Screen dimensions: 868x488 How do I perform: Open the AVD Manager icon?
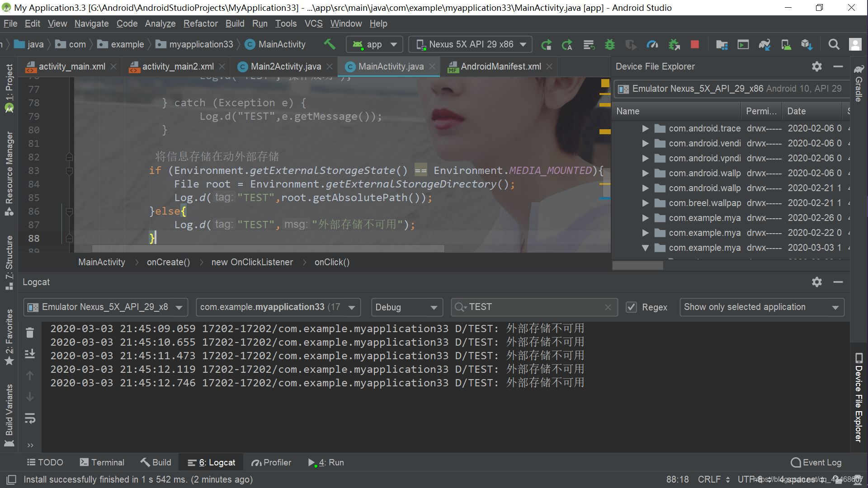(x=786, y=44)
